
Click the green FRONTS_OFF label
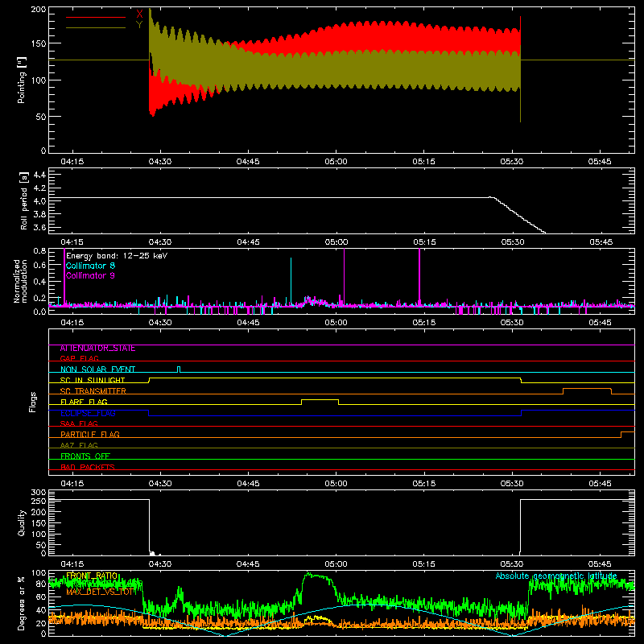85,456
